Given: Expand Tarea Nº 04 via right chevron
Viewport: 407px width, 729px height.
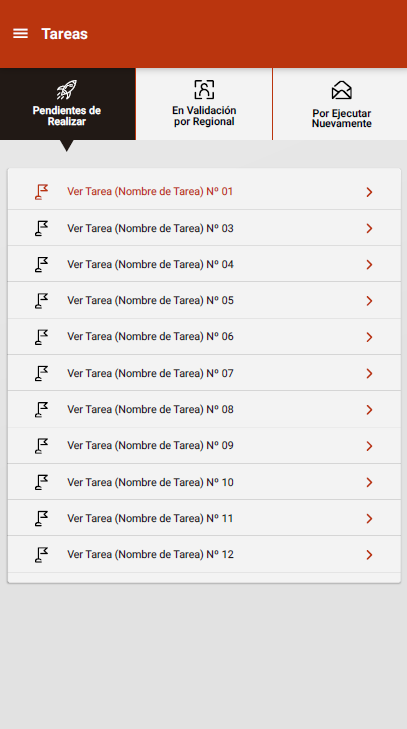Looking at the screenshot, I should click(x=369, y=265).
